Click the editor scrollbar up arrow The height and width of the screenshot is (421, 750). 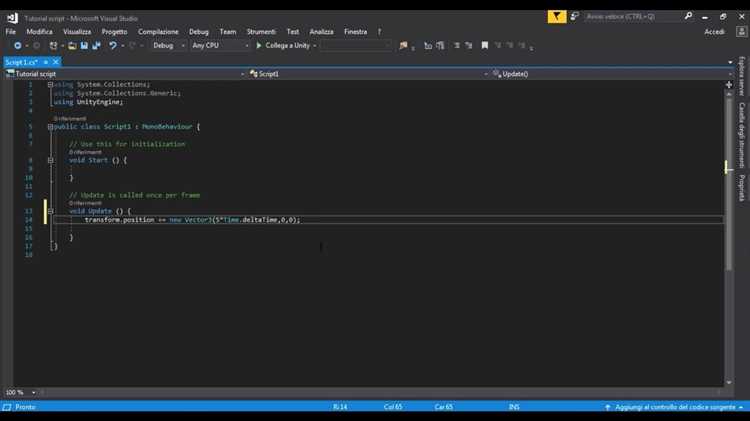tap(729, 94)
